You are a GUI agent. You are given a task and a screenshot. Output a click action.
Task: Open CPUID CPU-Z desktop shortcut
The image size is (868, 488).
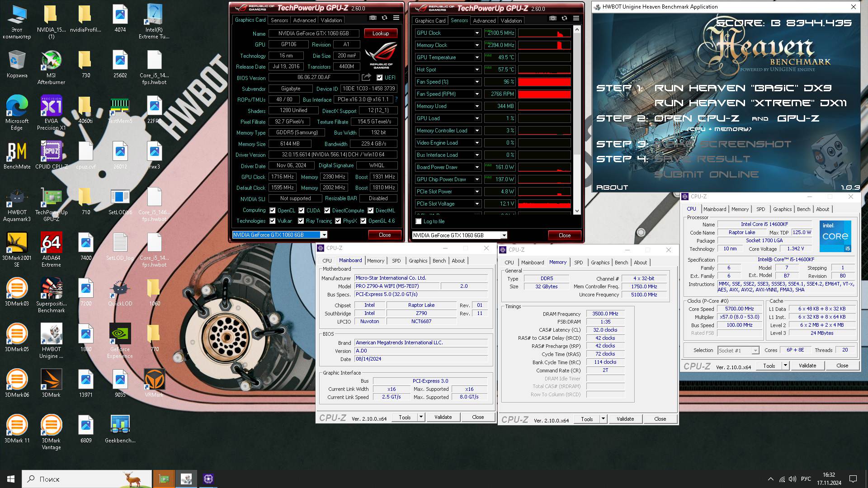pos(51,155)
